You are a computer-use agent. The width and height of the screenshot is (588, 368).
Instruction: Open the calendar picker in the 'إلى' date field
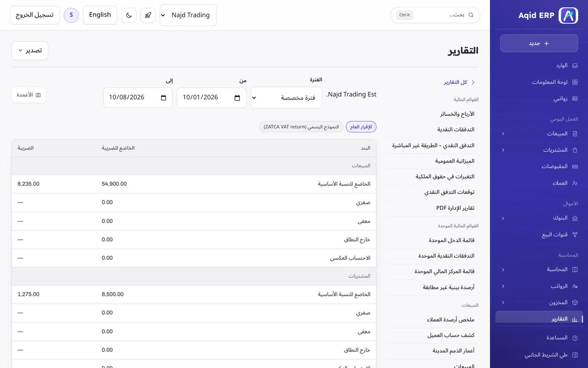pos(164,98)
